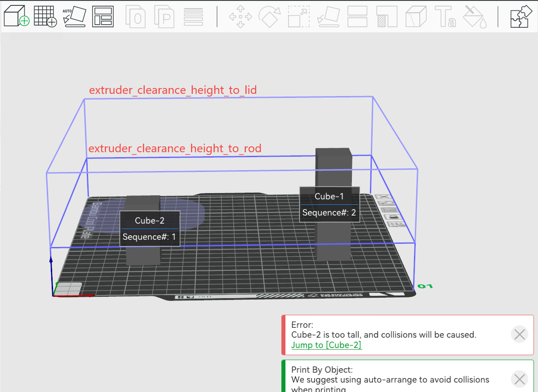Click the Auto orient icon

[x=74, y=16]
